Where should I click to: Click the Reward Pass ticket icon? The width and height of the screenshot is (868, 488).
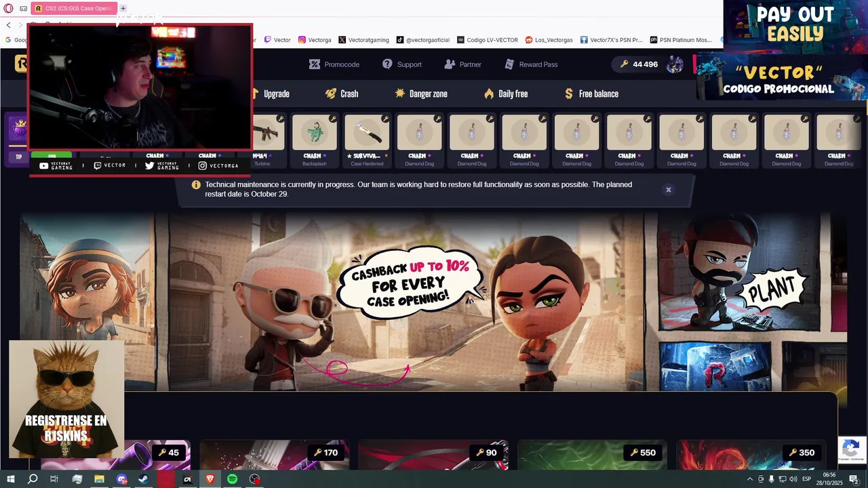[x=509, y=64]
